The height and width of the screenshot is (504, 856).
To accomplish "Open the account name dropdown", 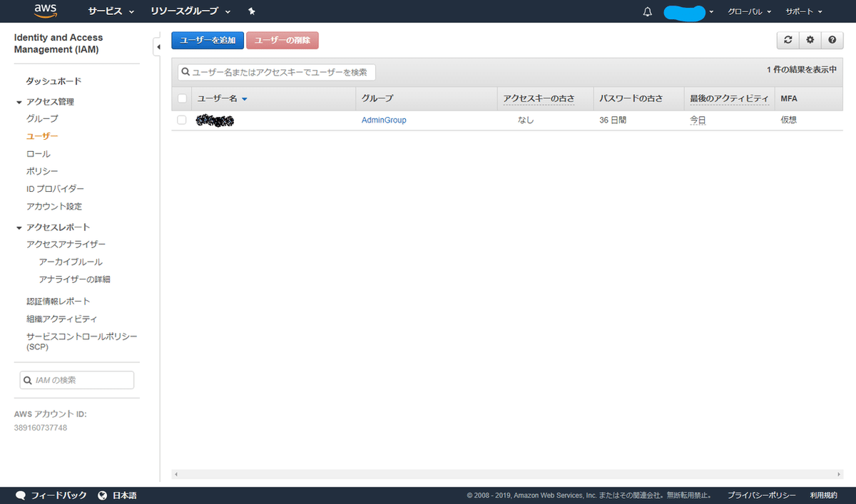I will (688, 11).
